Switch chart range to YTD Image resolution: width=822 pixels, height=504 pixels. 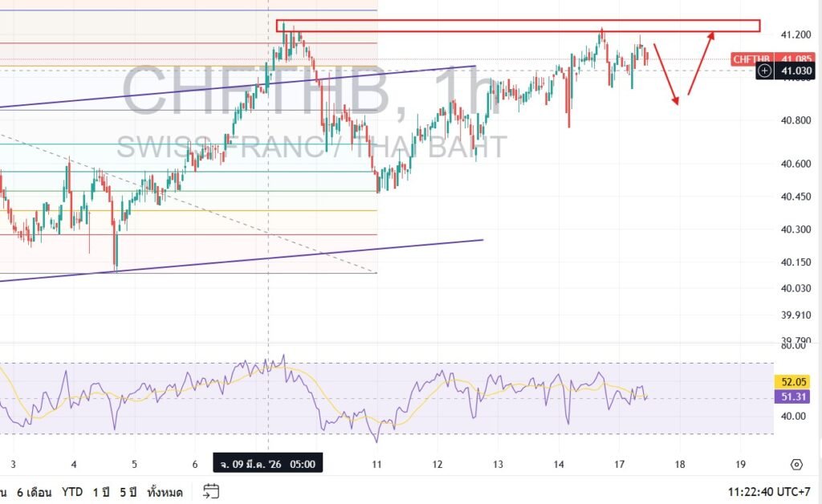pyautogui.click(x=73, y=492)
